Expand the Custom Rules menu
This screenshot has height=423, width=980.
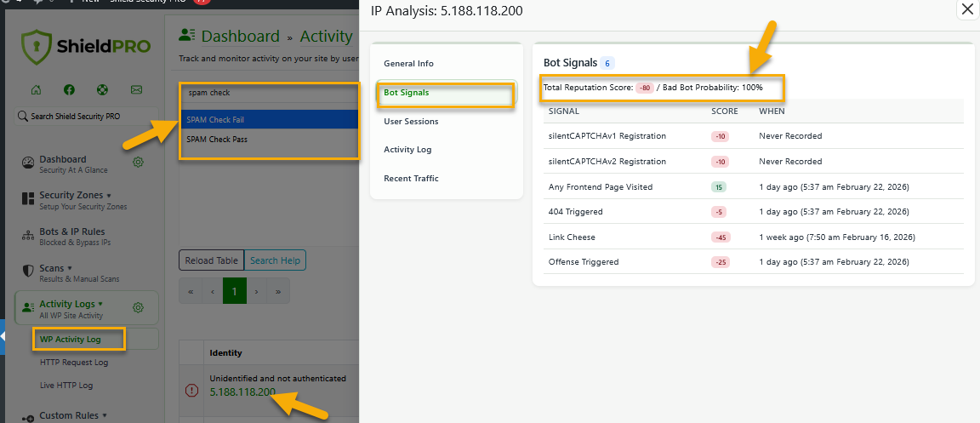(x=87, y=415)
